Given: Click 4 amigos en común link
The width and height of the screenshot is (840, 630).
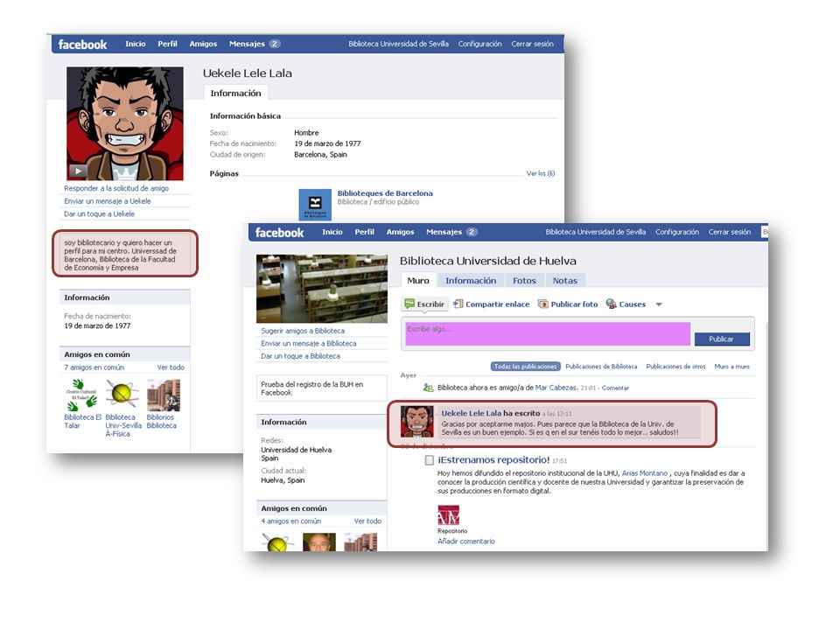Looking at the screenshot, I should tap(290, 521).
